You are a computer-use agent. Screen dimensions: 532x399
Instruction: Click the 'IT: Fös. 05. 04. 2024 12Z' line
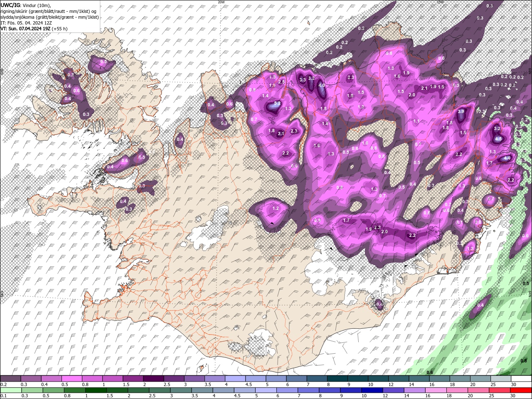coord(25,23)
